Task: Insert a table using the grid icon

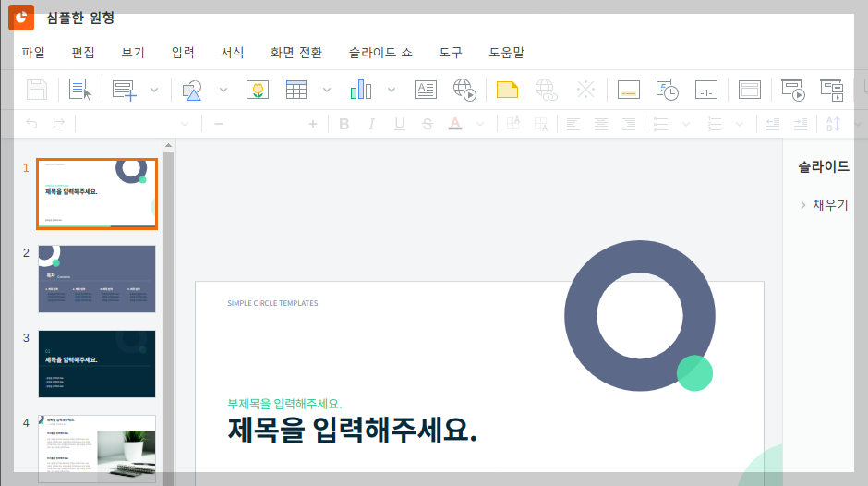Action: (x=296, y=90)
